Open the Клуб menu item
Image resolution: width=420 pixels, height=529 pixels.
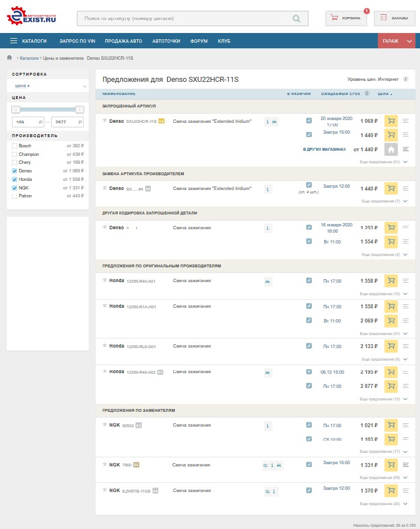[224, 41]
